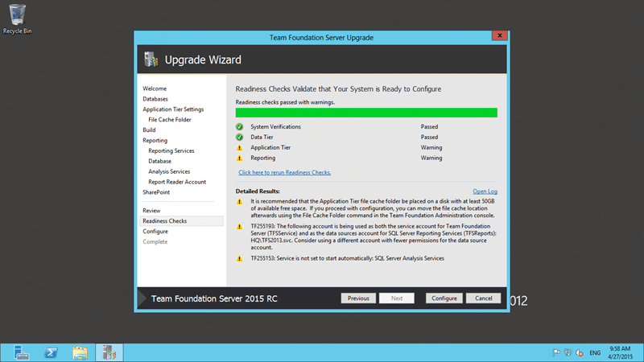The image size is (644, 362).
Task: Click the Application Tier row label
Action: [270, 147]
